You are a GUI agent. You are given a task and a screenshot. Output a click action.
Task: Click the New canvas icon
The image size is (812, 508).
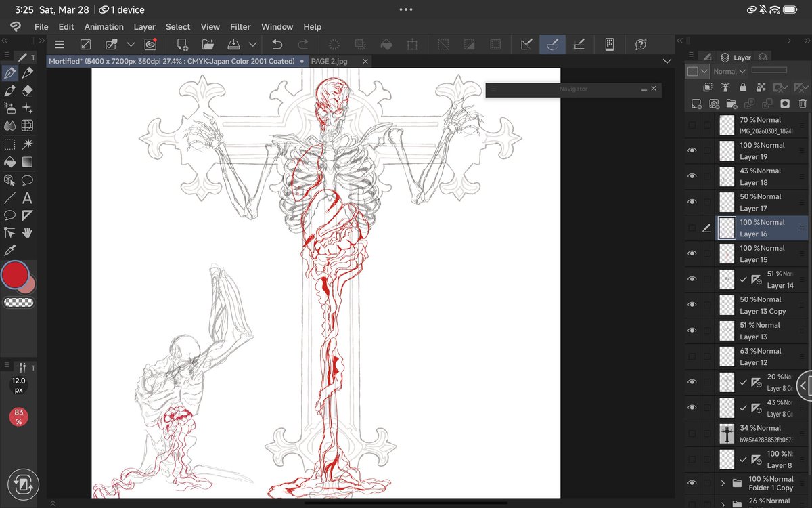182,44
